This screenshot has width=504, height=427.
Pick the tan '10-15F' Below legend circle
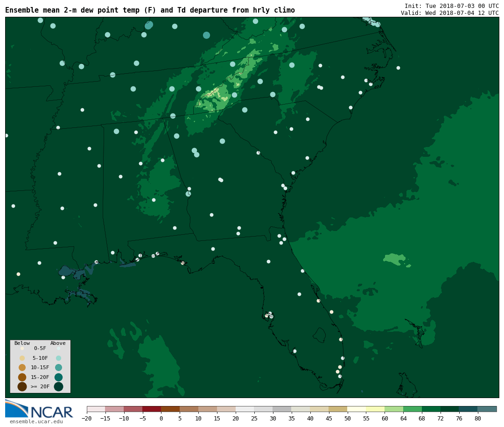(x=22, y=367)
